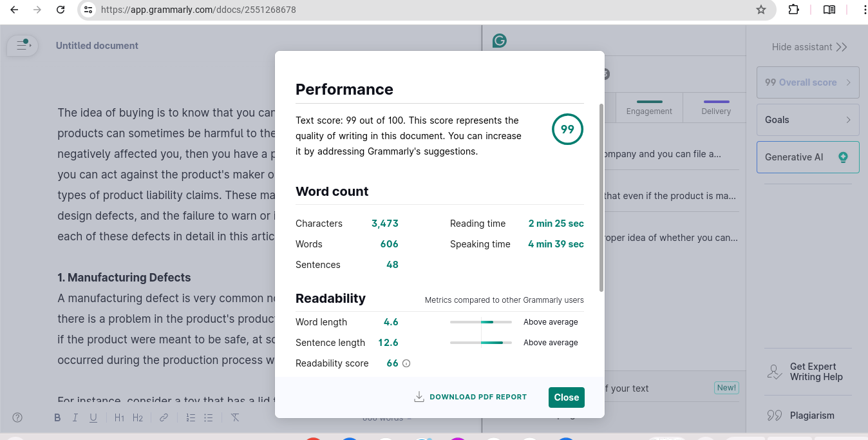Toggle italic formatting
The height and width of the screenshot is (440, 868).
(x=75, y=417)
